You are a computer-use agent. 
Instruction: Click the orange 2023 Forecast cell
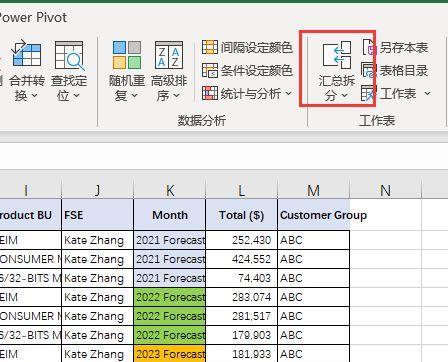(x=170, y=354)
